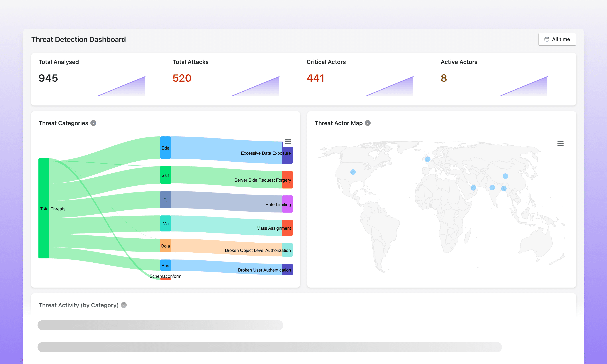Click the threat actor dot over western Europe
This screenshot has height=364, width=607.
click(x=427, y=159)
